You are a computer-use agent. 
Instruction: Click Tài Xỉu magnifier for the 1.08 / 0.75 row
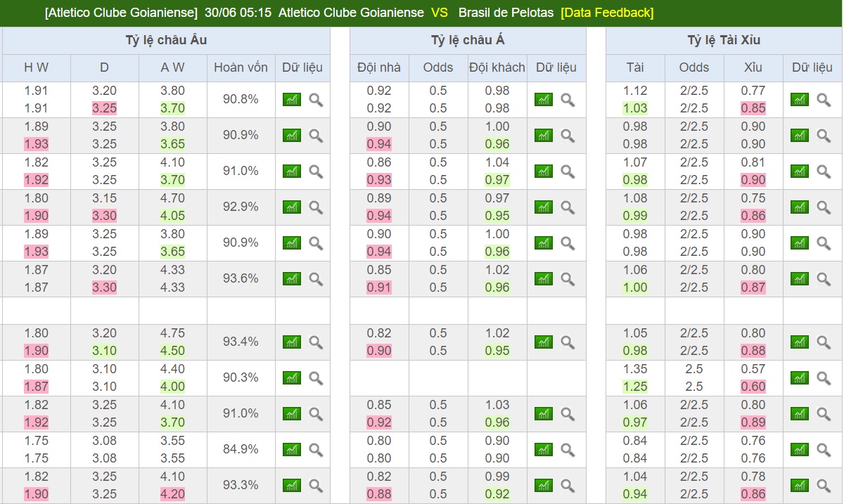point(824,207)
